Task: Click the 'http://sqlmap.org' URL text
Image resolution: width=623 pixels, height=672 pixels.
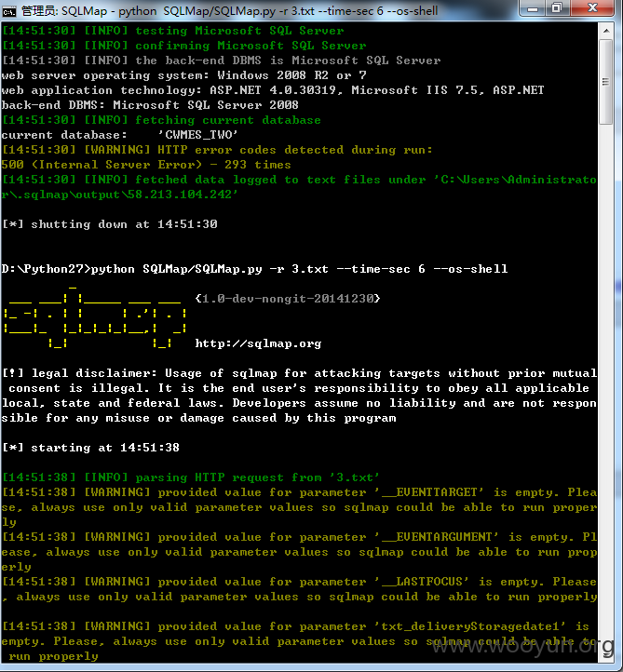Action: 258,343
